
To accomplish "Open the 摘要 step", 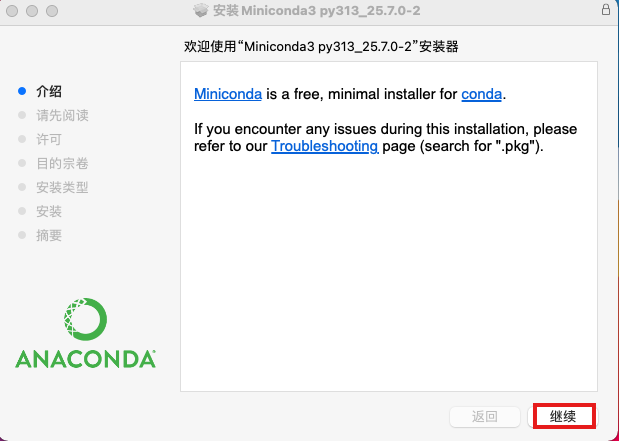I will (x=49, y=235).
